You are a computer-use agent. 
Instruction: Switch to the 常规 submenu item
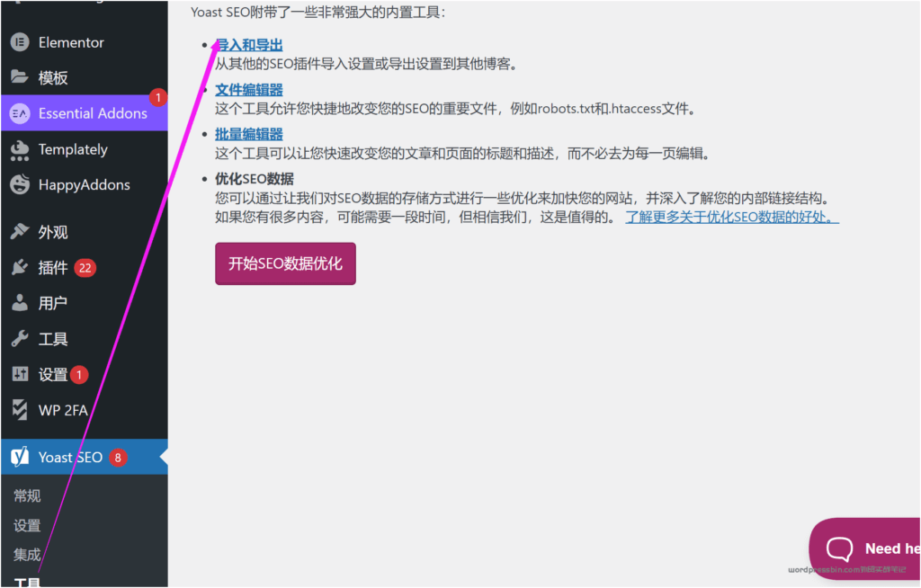coord(27,495)
